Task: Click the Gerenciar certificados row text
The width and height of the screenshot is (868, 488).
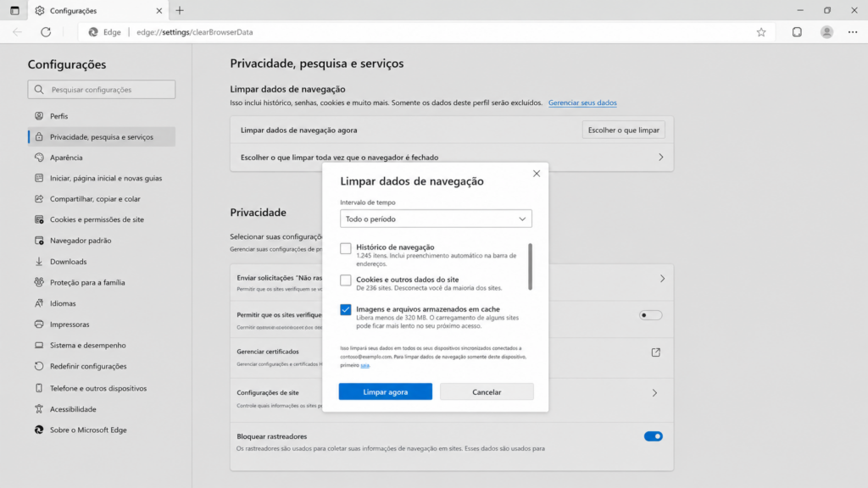Action: coord(268,352)
